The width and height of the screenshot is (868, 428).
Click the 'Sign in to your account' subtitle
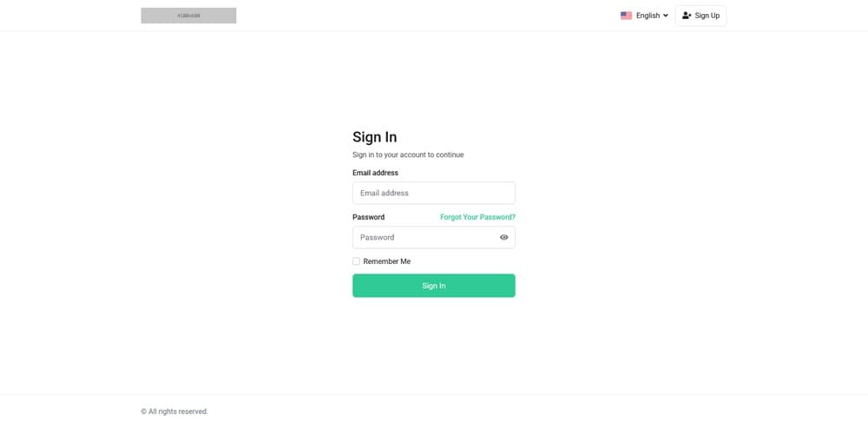tap(408, 155)
